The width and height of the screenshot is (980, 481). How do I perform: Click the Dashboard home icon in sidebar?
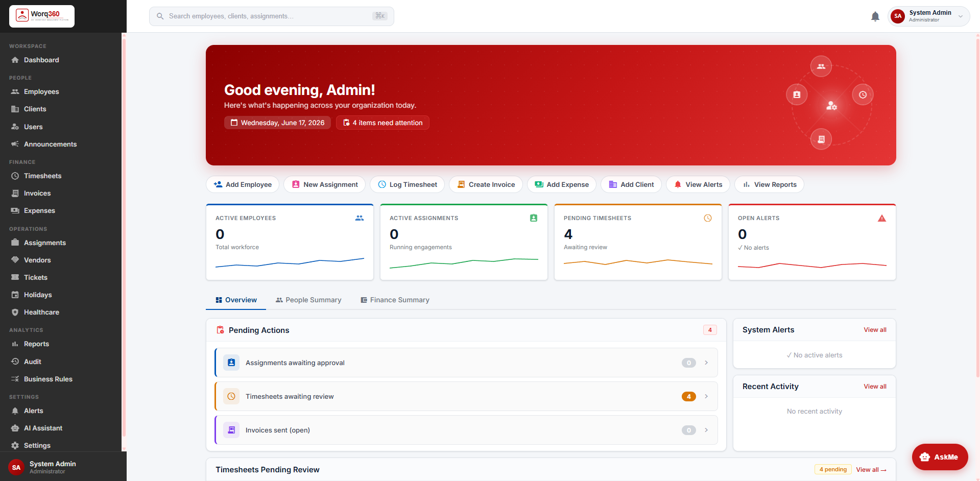coord(15,60)
